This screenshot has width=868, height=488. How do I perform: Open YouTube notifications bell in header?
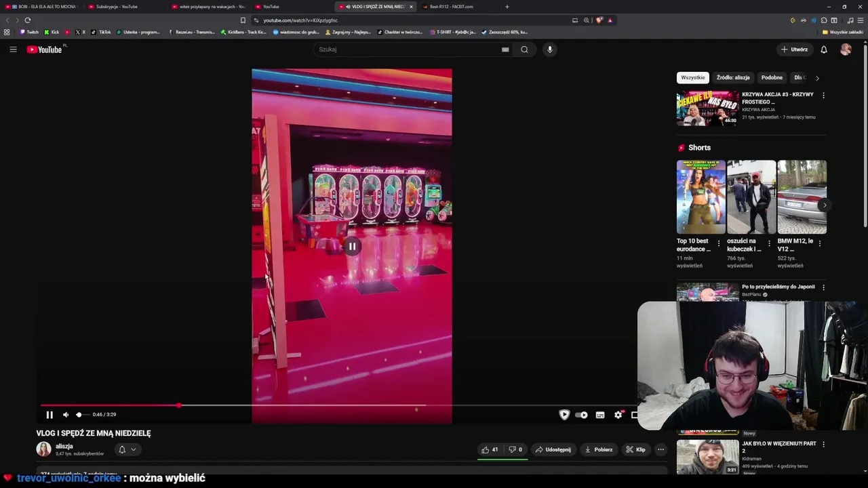pyautogui.click(x=824, y=49)
